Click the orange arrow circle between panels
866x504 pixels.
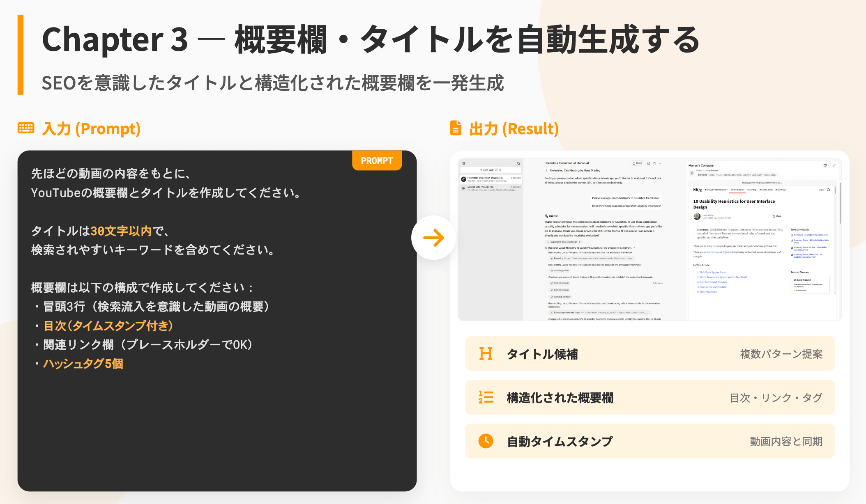click(x=433, y=238)
